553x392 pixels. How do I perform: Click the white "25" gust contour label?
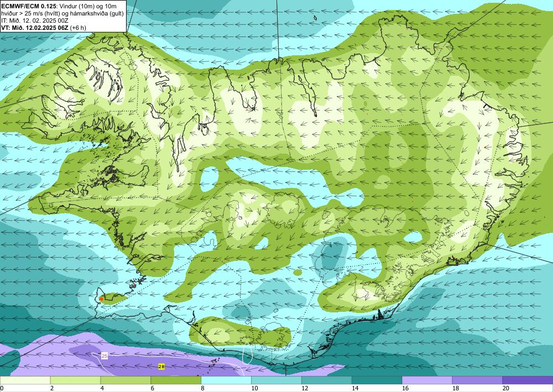(x=105, y=356)
